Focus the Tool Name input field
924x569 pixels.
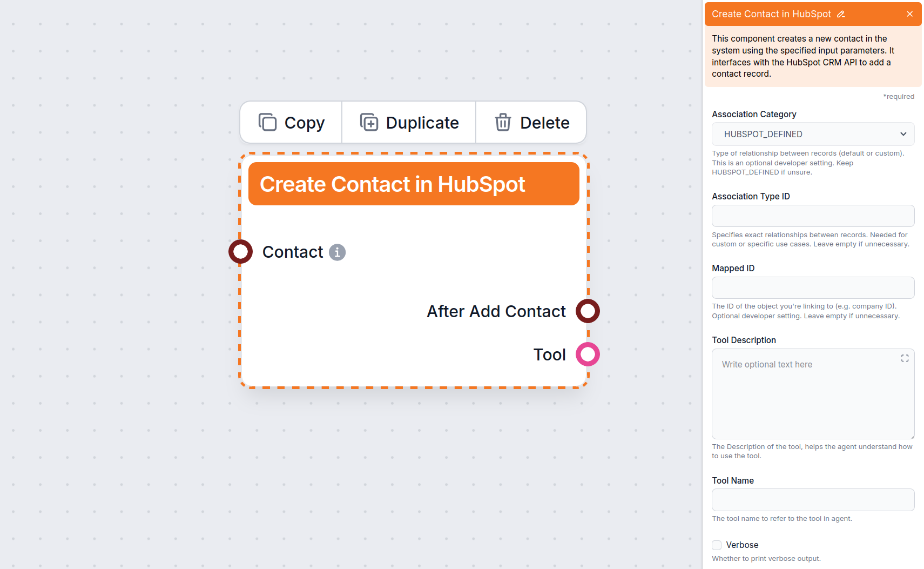click(813, 500)
